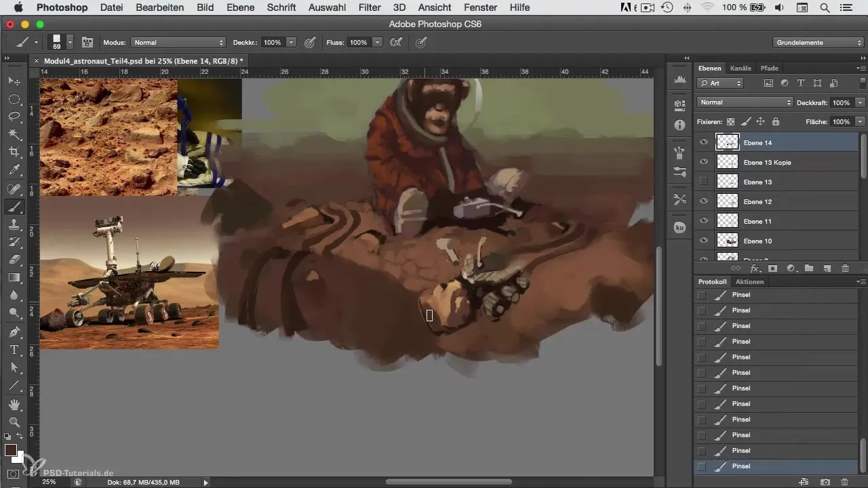Toggle airbrush mode in options bar

point(396,42)
